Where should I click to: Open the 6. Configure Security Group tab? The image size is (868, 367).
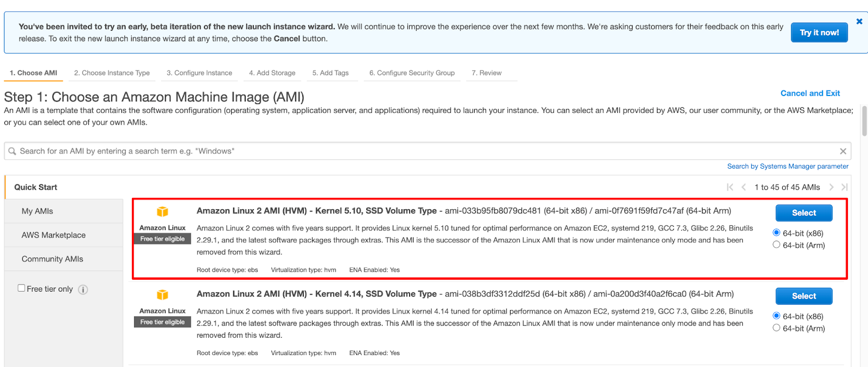pyautogui.click(x=412, y=73)
